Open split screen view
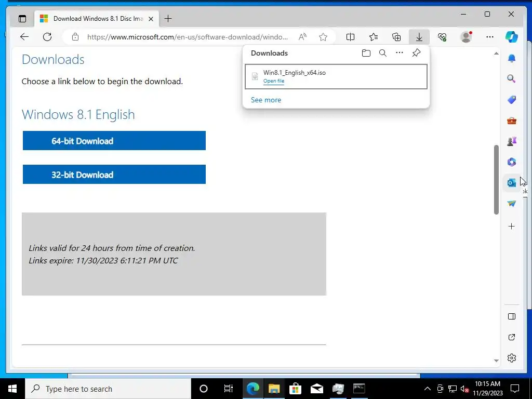 coord(350,37)
